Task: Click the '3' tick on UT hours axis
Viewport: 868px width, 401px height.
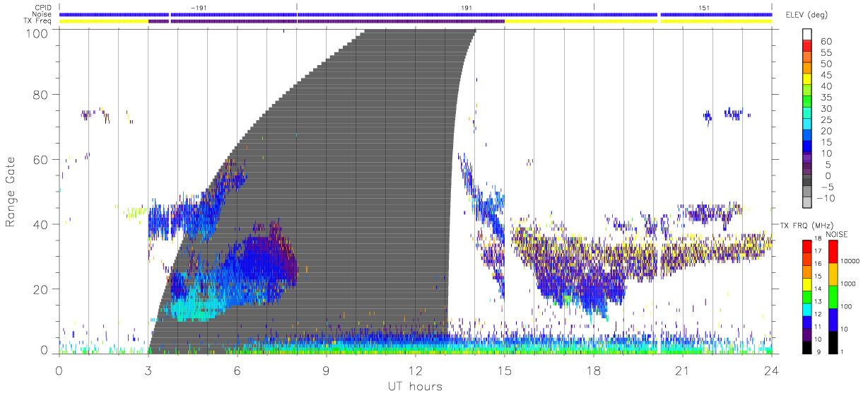Action: point(148,370)
